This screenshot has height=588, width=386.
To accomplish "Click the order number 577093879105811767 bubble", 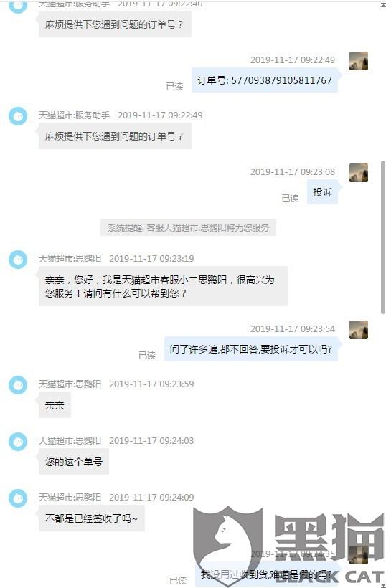I will coord(265,80).
